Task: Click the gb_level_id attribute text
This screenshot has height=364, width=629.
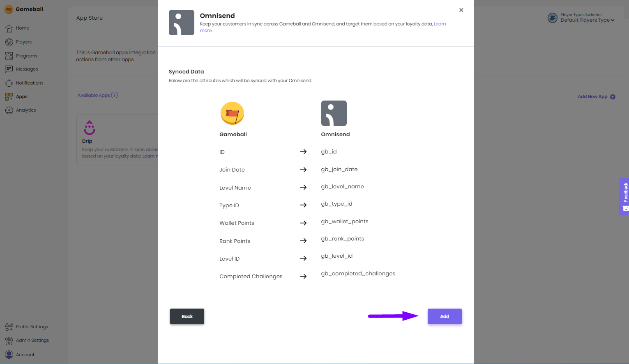Action: (x=336, y=256)
